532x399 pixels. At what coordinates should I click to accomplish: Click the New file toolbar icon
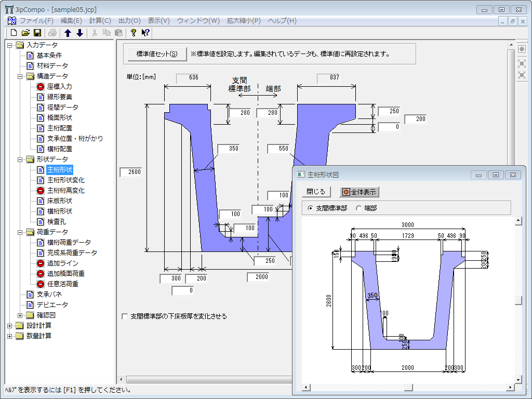(14, 33)
